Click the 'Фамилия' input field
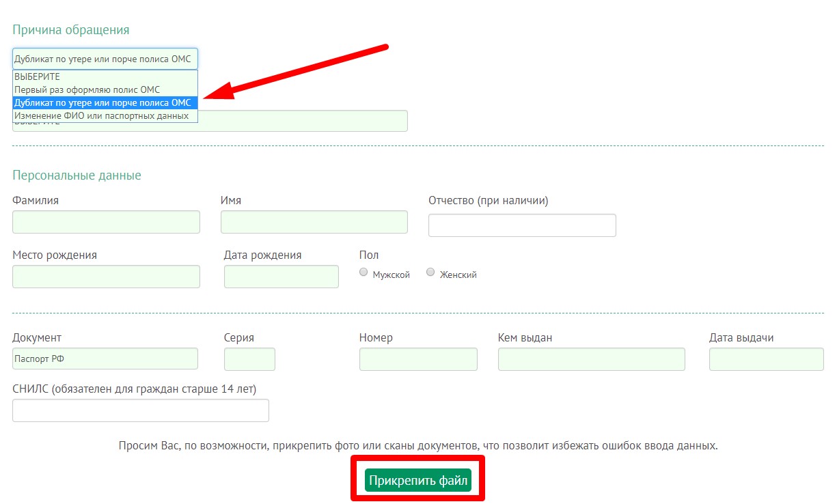 coord(106,222)
